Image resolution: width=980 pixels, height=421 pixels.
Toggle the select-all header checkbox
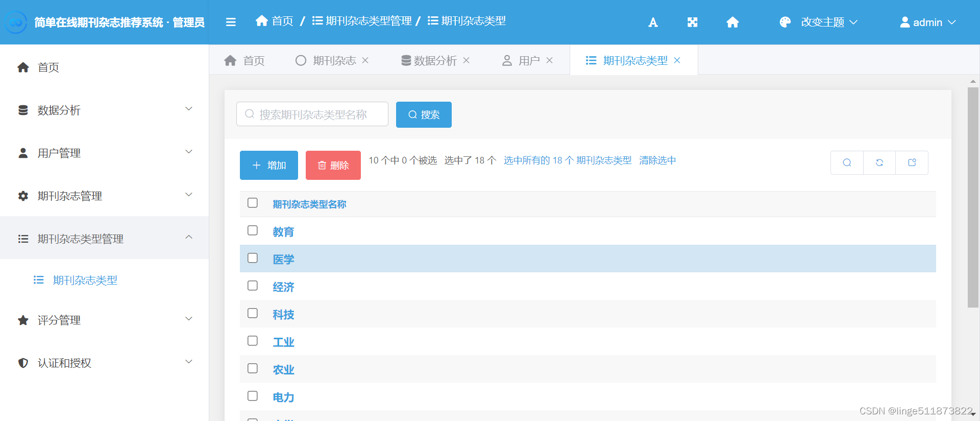click(253, 203)
